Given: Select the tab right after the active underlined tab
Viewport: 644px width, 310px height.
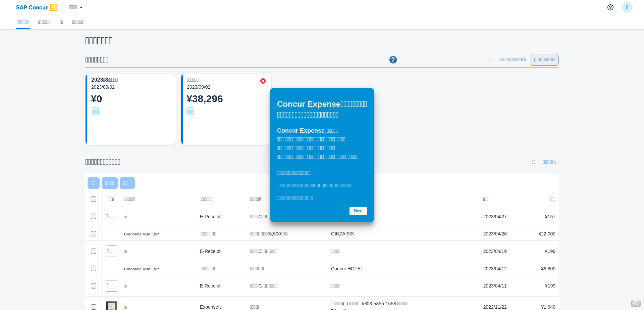Looking at the screenshot, I should click(44, 22).
